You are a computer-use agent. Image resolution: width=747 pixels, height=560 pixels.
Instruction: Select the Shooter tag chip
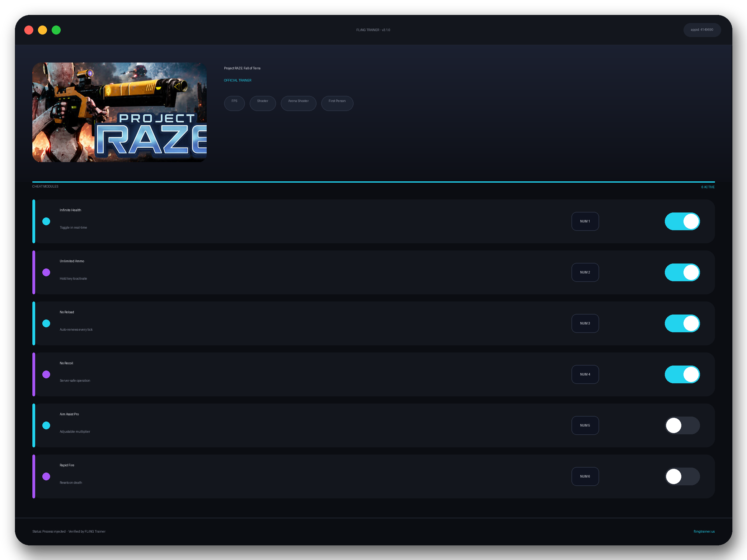[x=262, y=103]
